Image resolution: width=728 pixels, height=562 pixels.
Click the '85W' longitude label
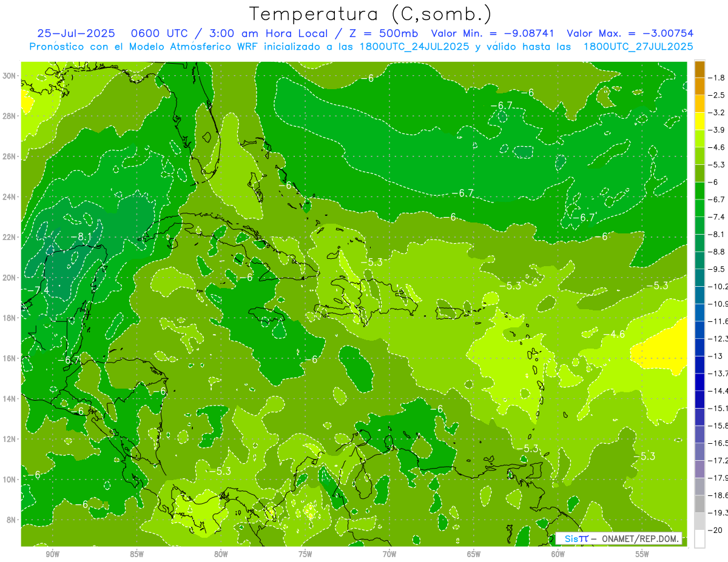(136, 555)
